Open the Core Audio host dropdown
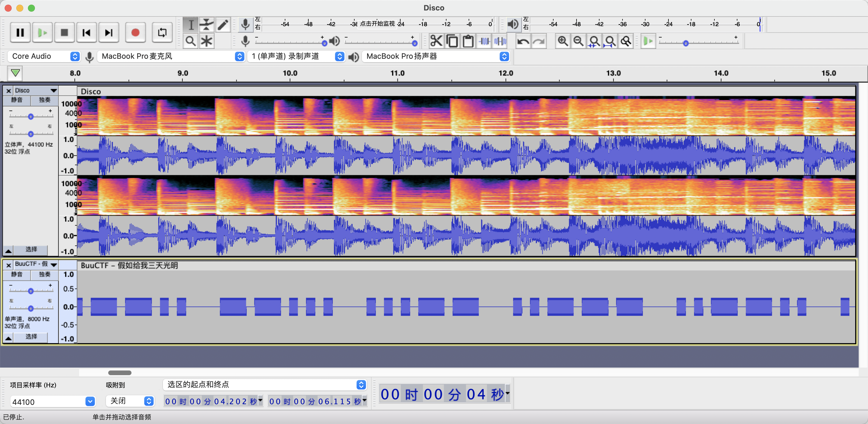Screen dimensions: 868x424 (44, 56)
